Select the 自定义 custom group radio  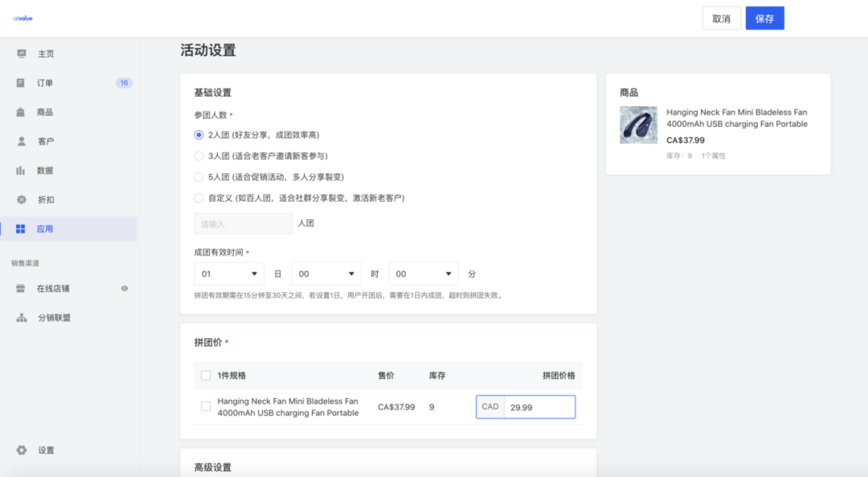(x=199, y=198)
